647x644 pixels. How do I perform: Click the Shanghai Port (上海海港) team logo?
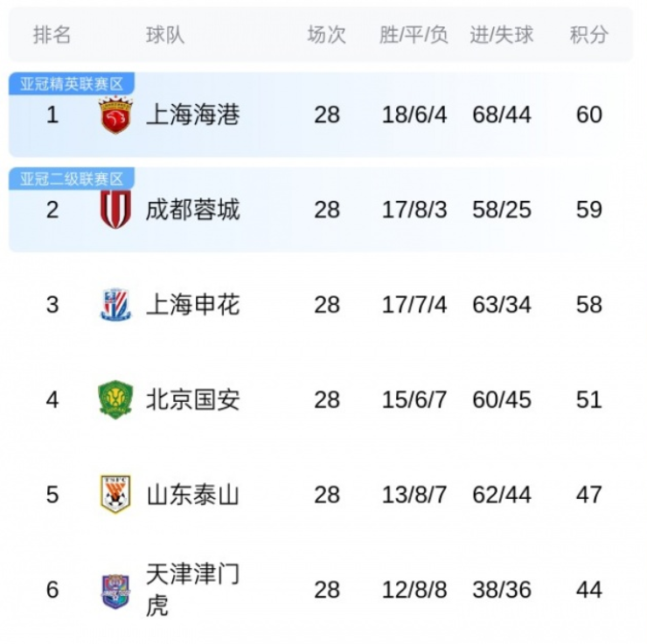(115, 115)
